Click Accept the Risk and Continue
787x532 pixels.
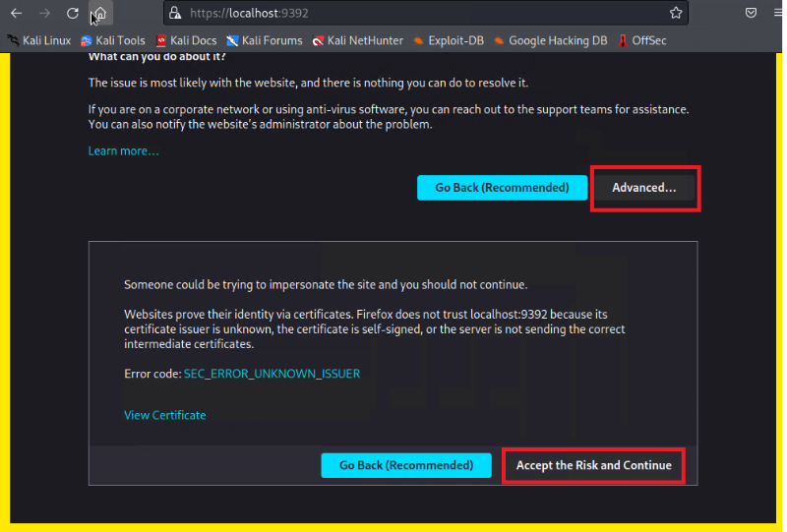(x=593, y=465)
